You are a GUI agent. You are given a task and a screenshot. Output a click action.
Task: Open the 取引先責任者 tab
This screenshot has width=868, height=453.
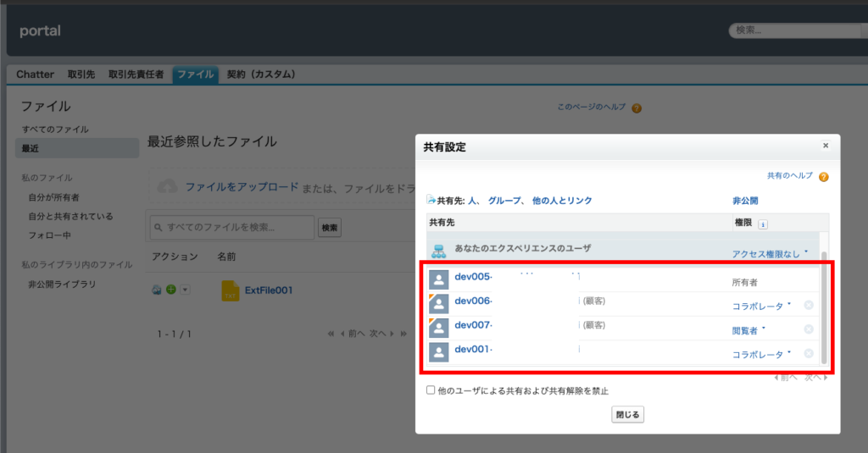pyautogui.click(x=136, y=75)
